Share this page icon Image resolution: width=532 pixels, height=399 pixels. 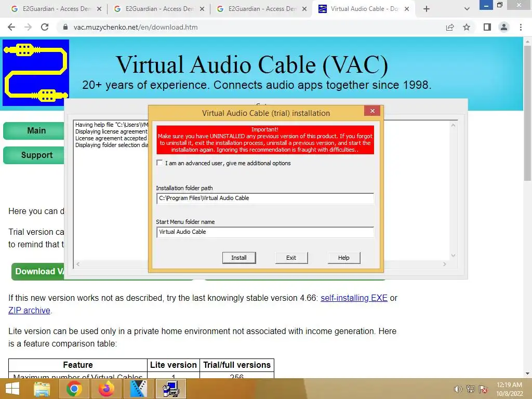[450, 27]
